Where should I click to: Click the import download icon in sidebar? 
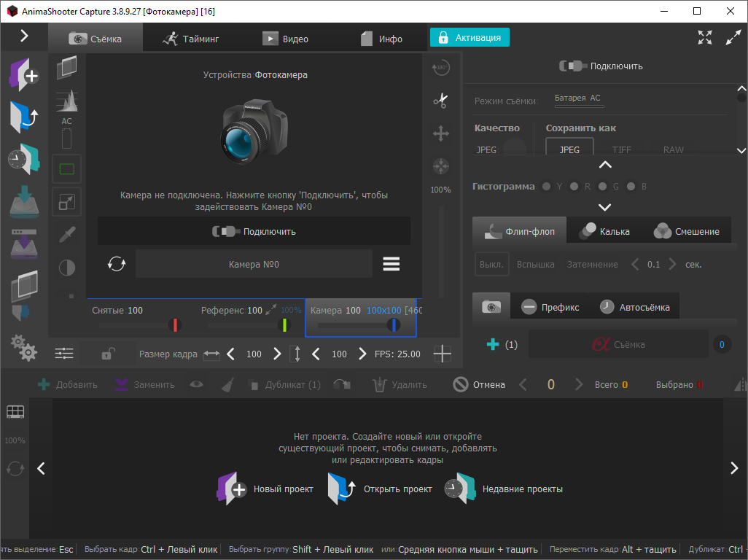[24, 201]
